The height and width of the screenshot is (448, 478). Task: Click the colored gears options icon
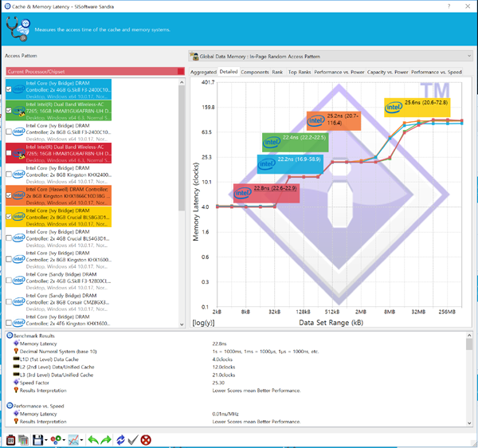(x=56, y=440)
